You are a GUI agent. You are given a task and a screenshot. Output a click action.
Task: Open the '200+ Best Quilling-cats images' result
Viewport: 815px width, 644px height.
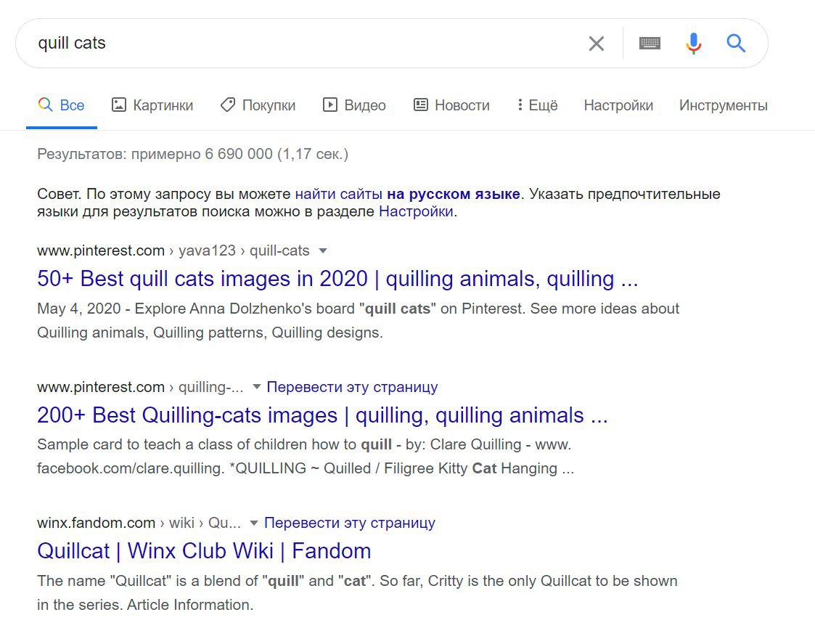322,415
